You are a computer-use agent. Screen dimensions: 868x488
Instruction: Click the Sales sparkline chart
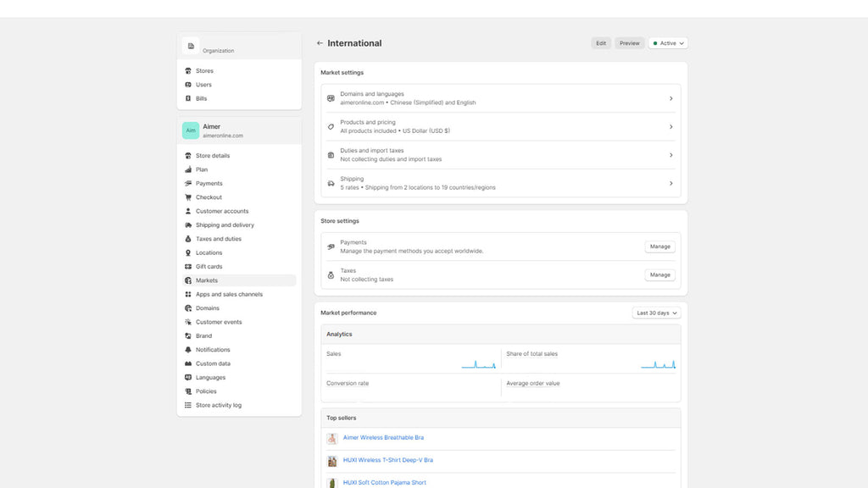pyautogui.click(x=479, y=364)
